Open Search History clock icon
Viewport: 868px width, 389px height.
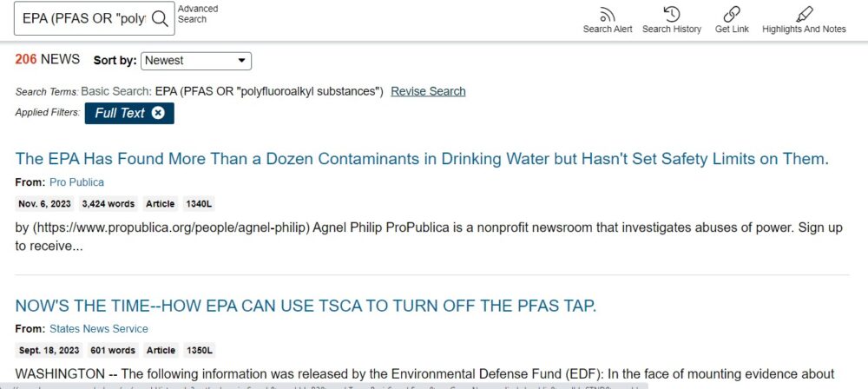coord(672,15)
